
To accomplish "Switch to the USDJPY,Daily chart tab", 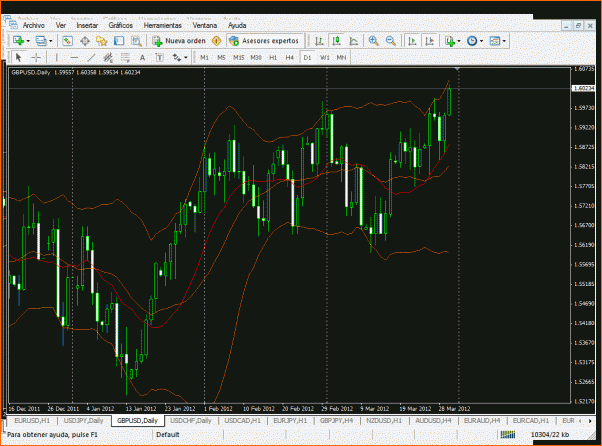I will pyautogui.click(x=83, y=421).
